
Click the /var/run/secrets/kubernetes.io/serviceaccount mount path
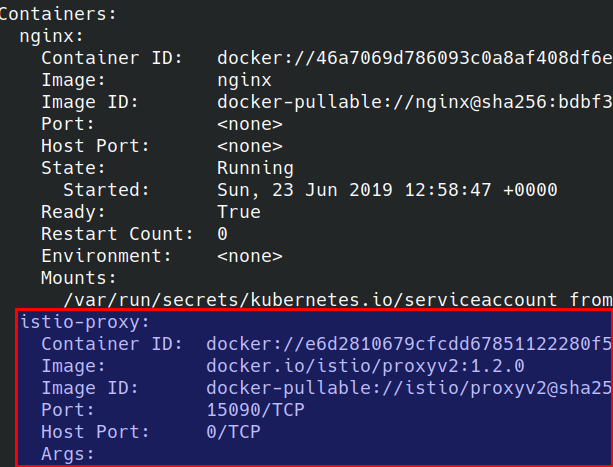(310, 300)
